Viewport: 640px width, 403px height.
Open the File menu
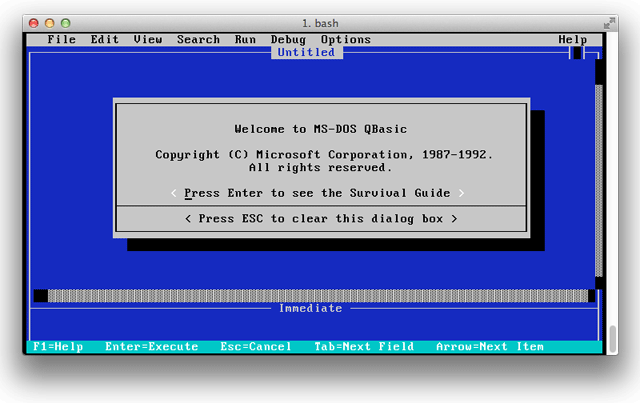point(62,40)
